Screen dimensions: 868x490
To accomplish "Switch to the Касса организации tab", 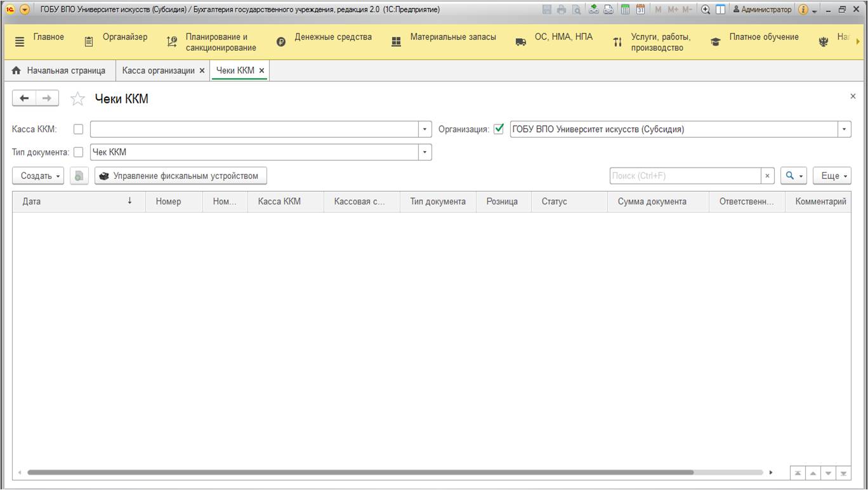I will coord(159,70).
